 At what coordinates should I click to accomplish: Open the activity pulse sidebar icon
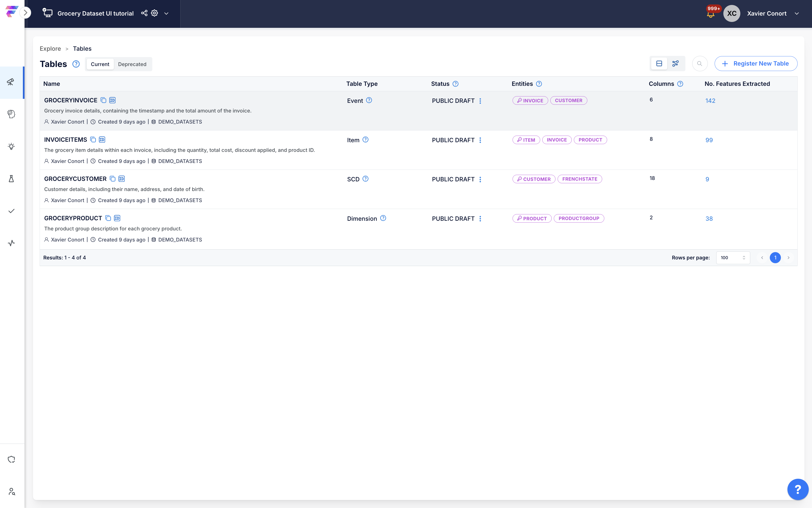pyautogui.click(x=11, y=243)
